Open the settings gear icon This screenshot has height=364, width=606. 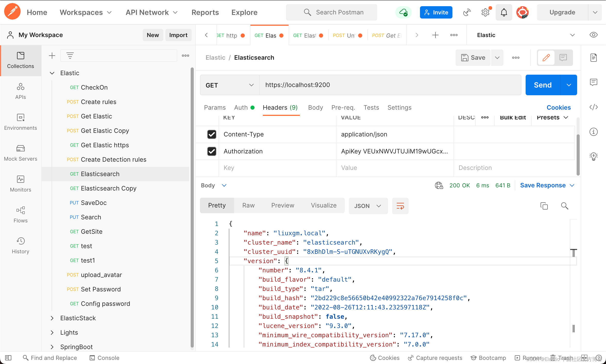(485, 12)
